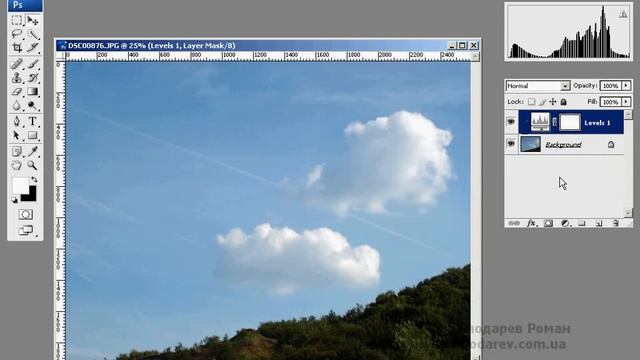Image resolution: width=640 pixels, height=360 pixels.
Task: Select the Rectangular Marquee tool
Action: (x=17, y=20)
